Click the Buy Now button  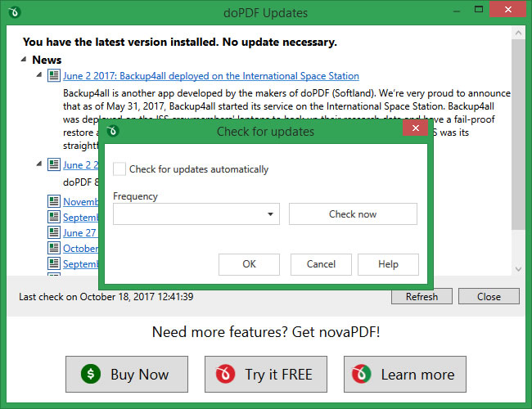point(127,375)
